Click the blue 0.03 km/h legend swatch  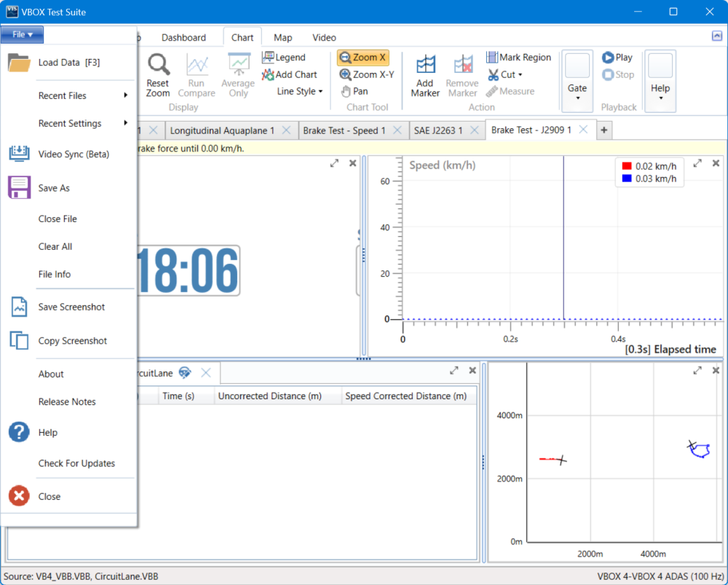[627, 178]
